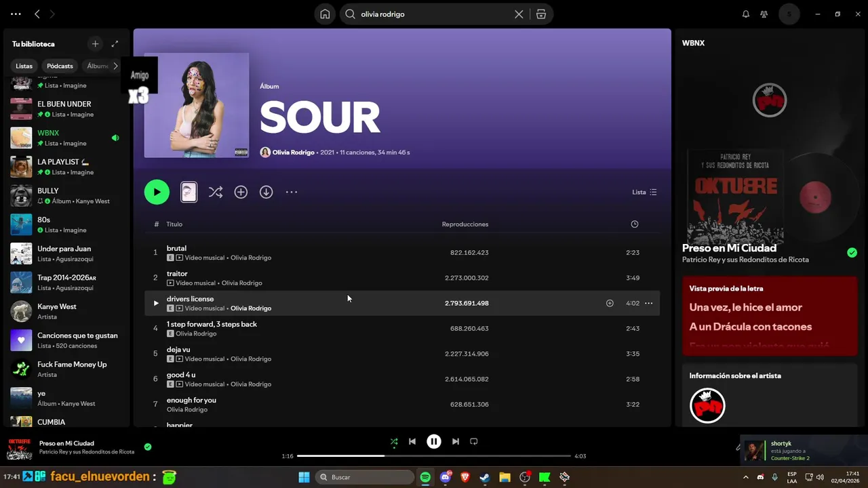Play the SOUR album with the green button
This screenshot has height=488, width=868.
157,192
